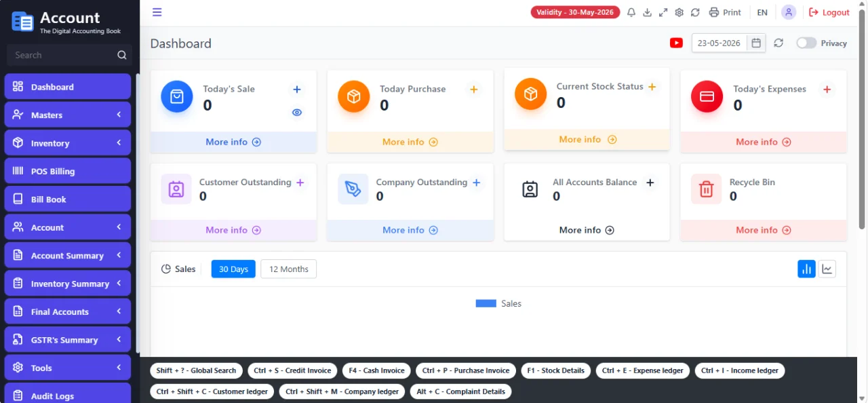Click the Recycle Bin trash icon

[x=706, y=189]
